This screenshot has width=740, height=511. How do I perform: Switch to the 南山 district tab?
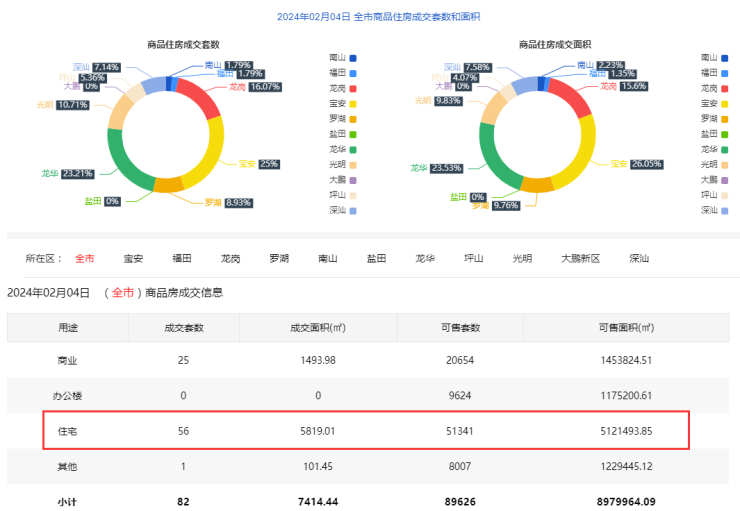click(328, 258)
